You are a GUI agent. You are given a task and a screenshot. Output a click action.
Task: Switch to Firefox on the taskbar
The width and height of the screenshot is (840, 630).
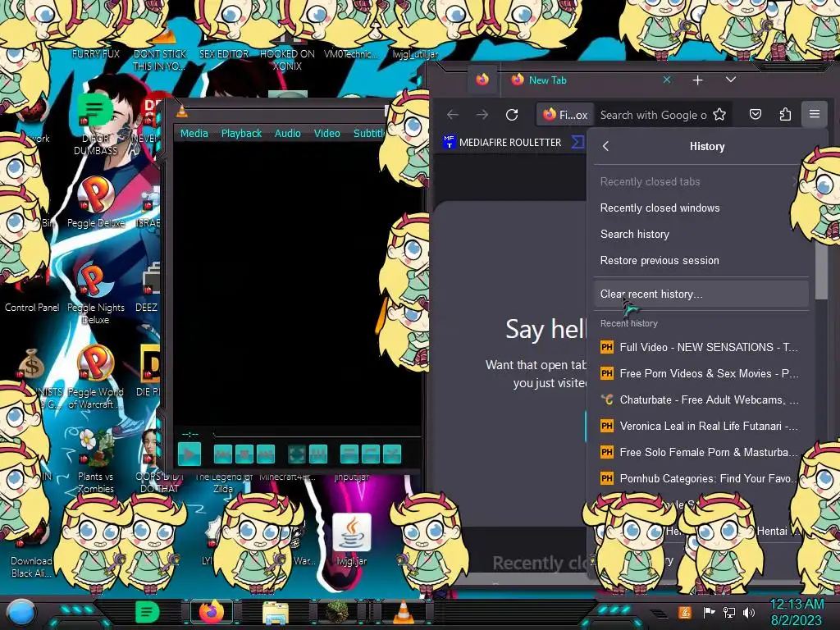pos(212,612)
